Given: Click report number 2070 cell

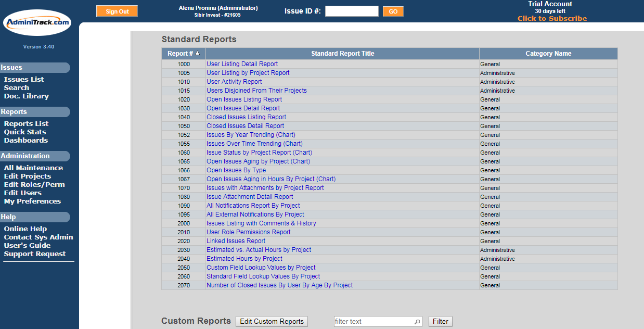Looking at the screenshot, I should 184,285.
